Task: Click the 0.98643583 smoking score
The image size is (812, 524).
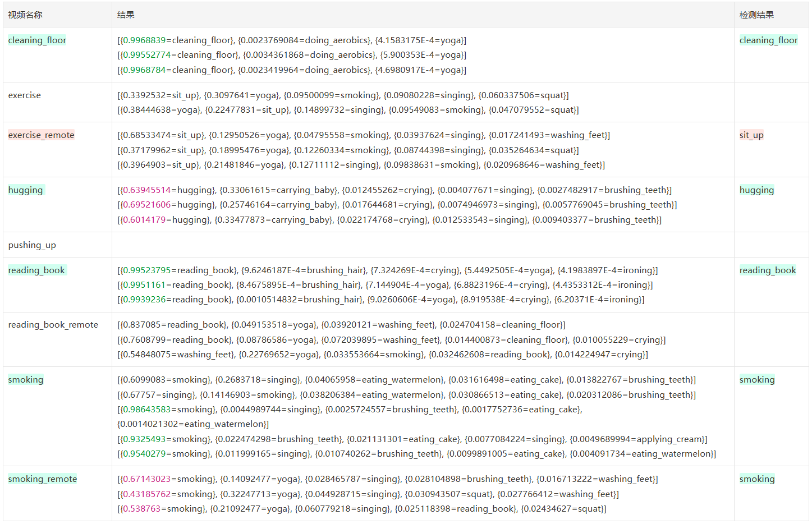Action: (x=146, y=410)
